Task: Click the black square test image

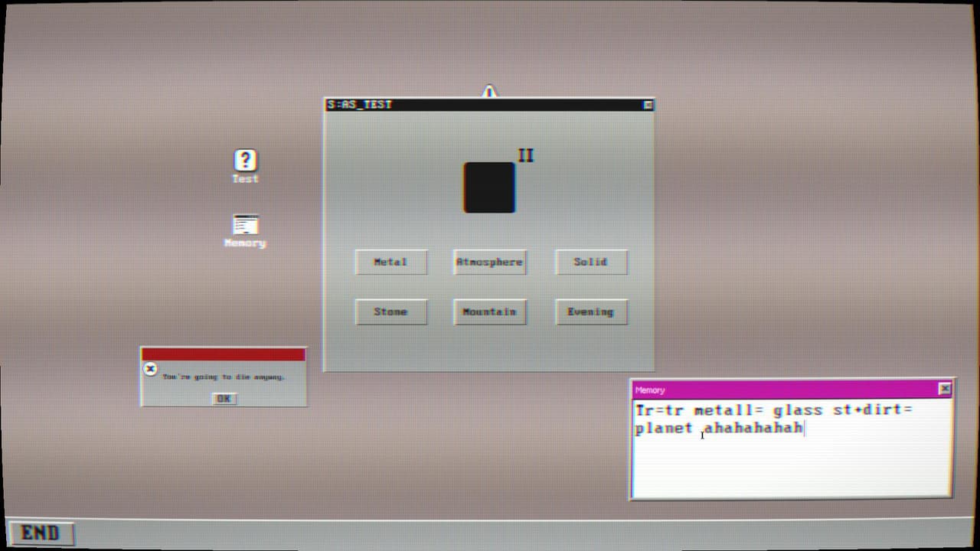Action: 489,187
